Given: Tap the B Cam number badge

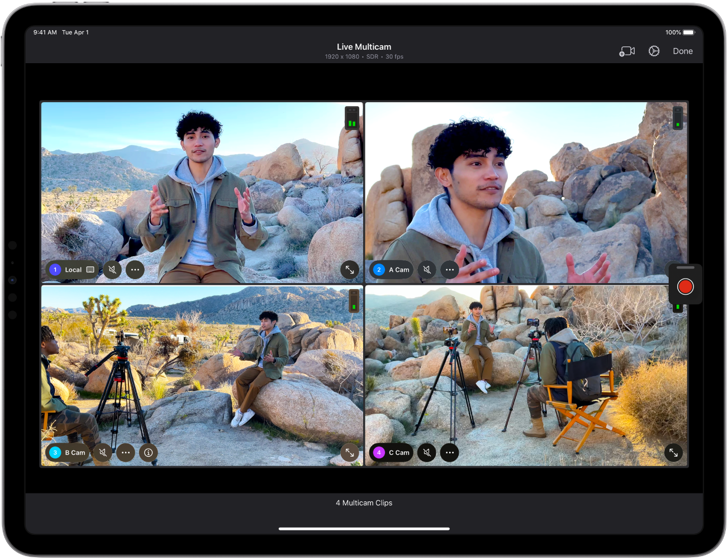Looking at the screenshot, I should pyautogui.click(x=55, y=453).
